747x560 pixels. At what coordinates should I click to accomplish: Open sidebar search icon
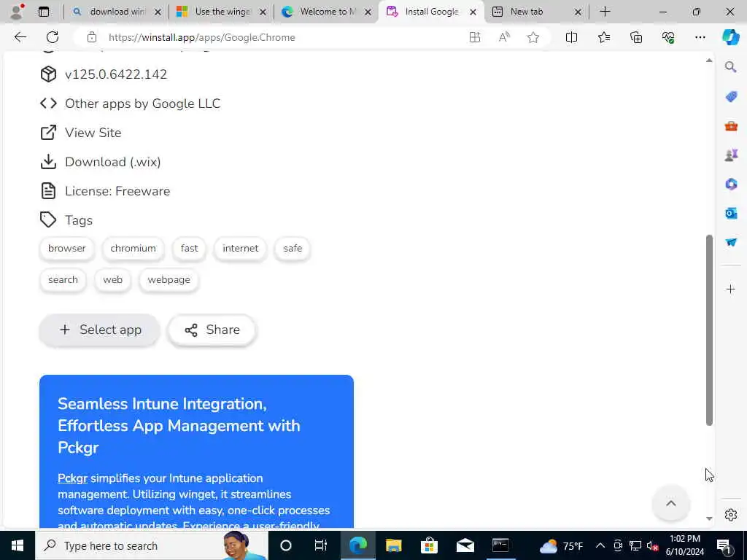(730, 66)
